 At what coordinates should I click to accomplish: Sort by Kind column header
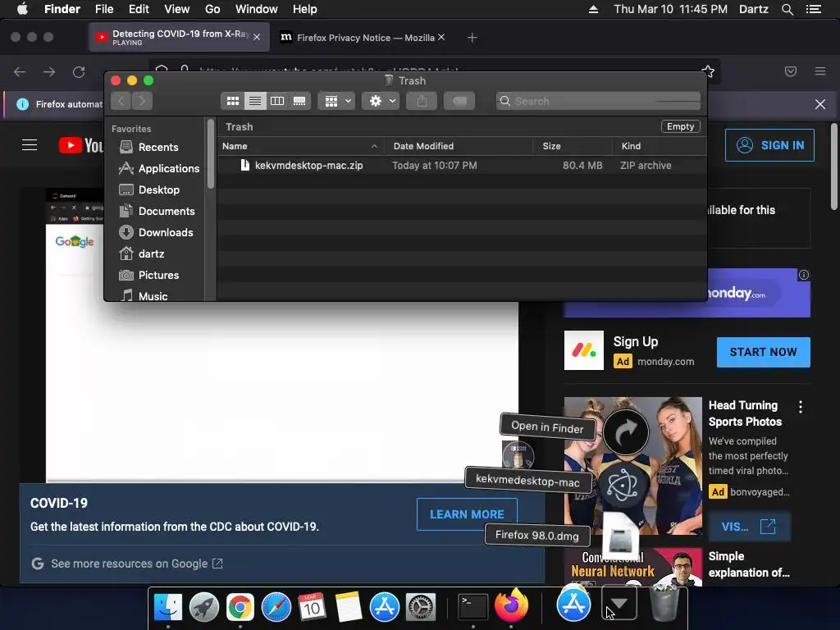pos(660,146)
